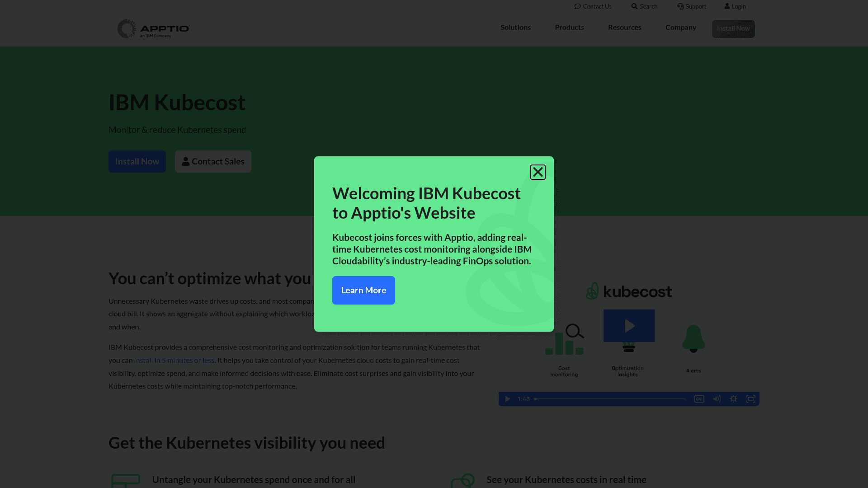Expand the Company dropdown
Image resolution: width=868 pixels, height=488 pixels.
[680, 27]
